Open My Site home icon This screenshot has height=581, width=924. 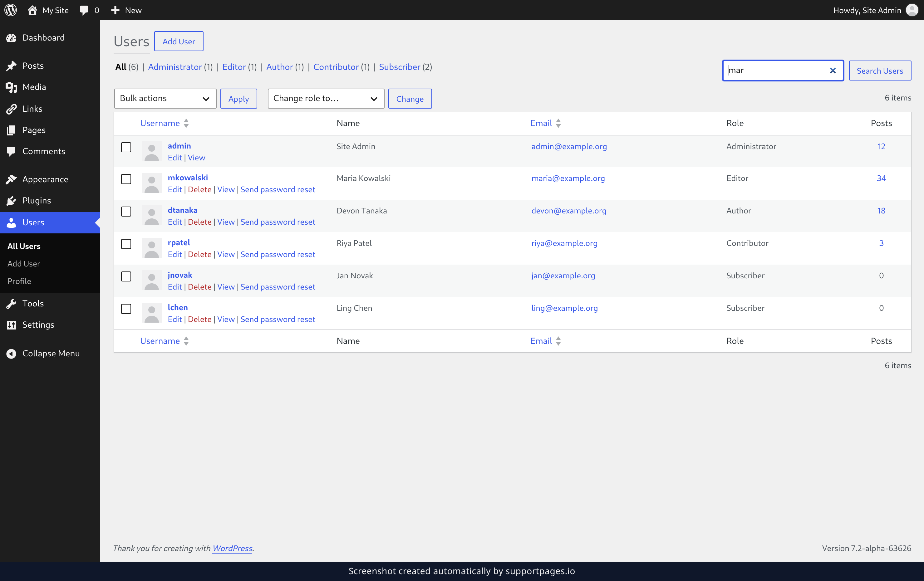coord(32,10)
